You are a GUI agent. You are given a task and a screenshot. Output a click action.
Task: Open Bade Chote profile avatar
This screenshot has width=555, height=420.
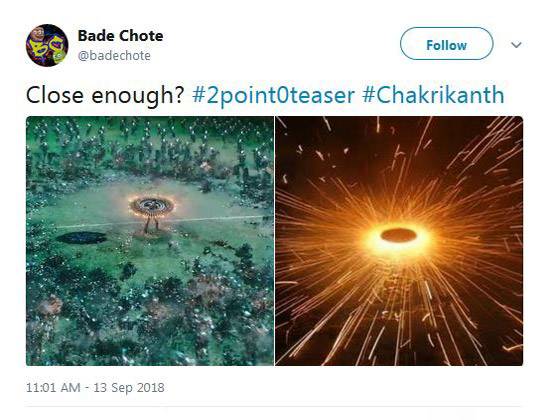click(47, 45)
